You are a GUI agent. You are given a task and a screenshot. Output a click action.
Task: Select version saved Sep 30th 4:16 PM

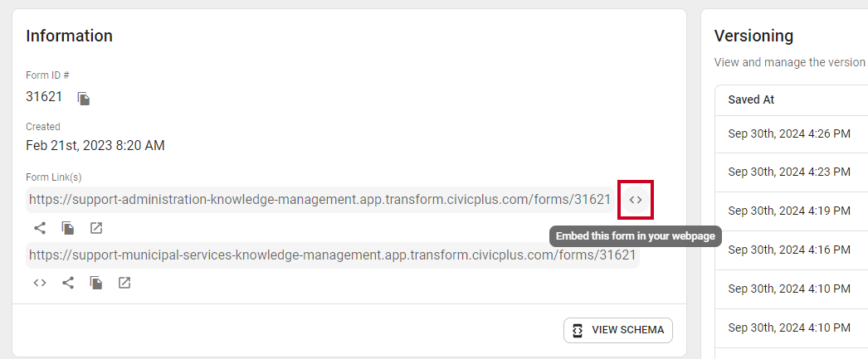[x=791, y=250]
